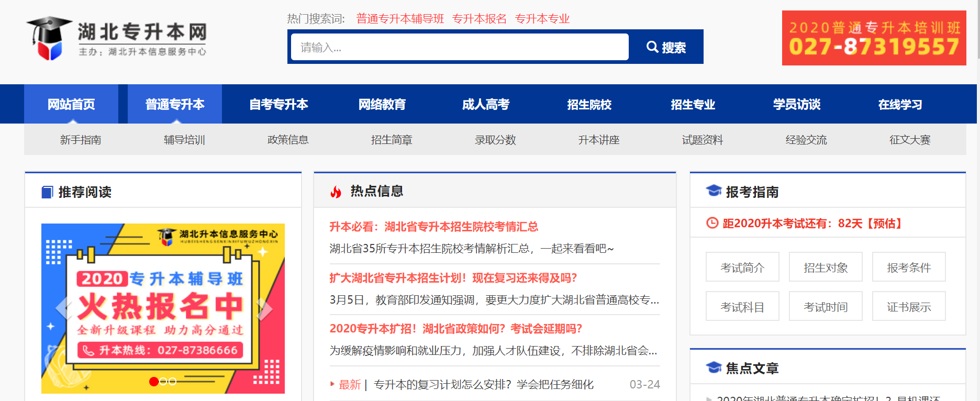
Task: Open the 政策信息 submenu item
Action: (288, 140)
